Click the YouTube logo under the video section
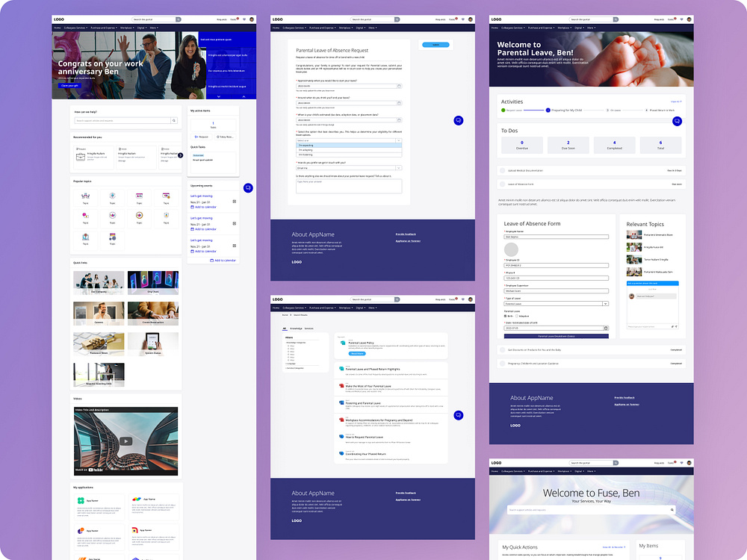747x560 pixels. 96,470
